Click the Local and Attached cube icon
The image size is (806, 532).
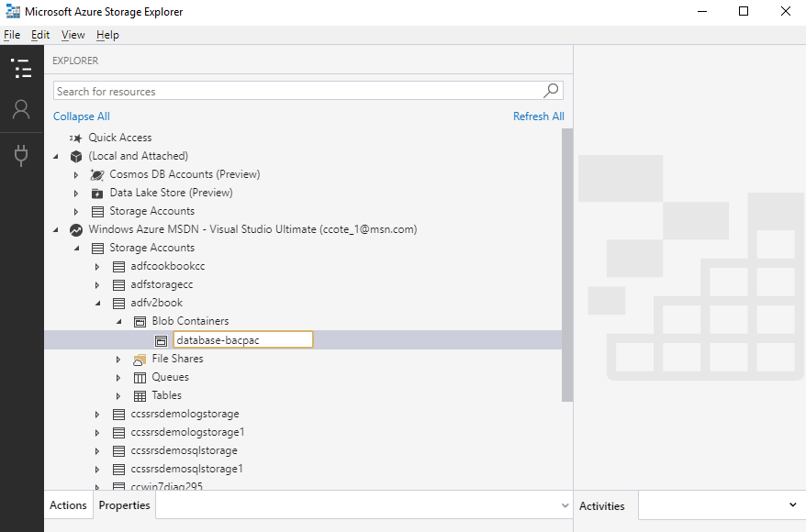[x=76, y=157]
